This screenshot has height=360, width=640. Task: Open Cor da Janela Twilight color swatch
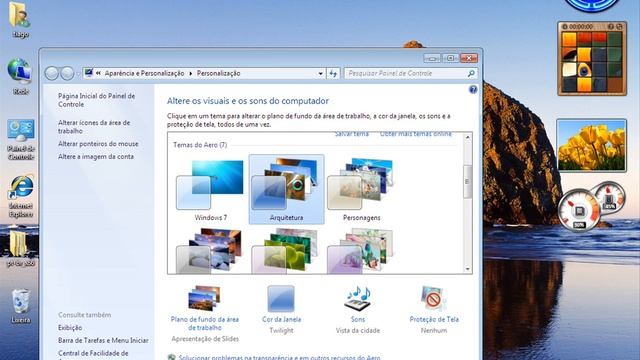coord(281,299)
